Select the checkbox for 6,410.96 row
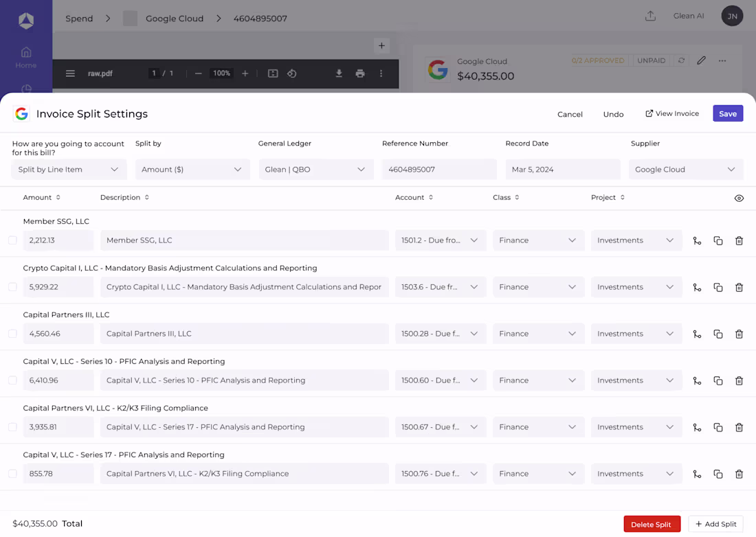756x537 pixels. 12,380
